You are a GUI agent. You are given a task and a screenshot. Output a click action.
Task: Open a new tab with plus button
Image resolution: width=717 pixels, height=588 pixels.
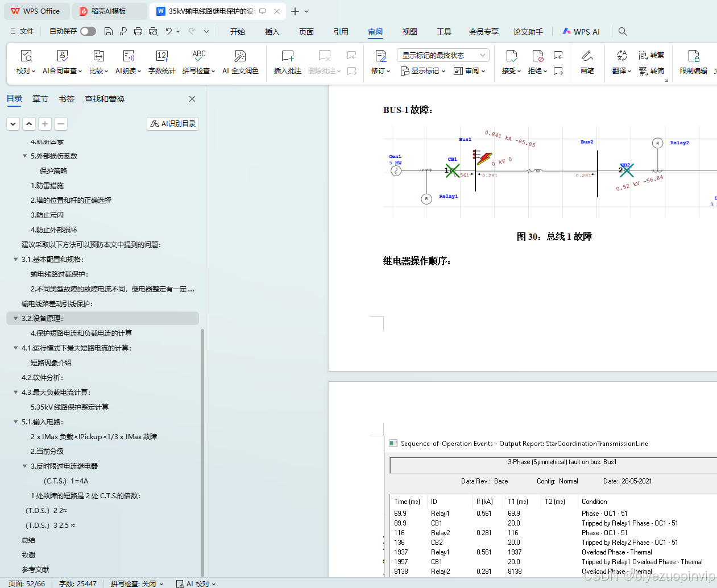(295, 11)
